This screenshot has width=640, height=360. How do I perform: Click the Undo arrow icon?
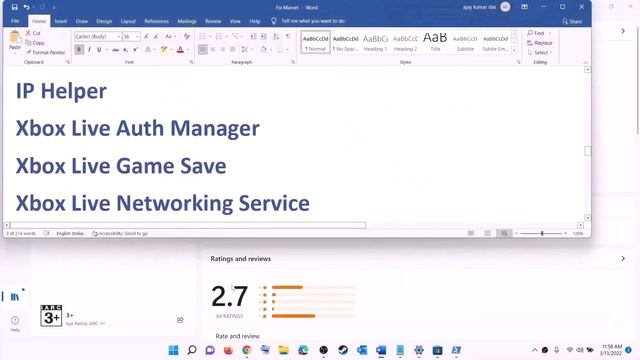pos(27,7)
